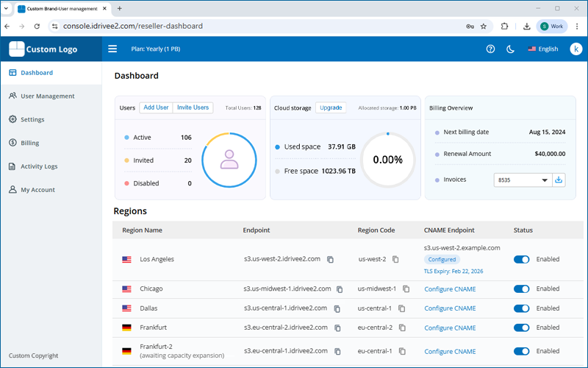588x368 pixels.
Task: Open the help question mark icon
Action: [490, 49]
